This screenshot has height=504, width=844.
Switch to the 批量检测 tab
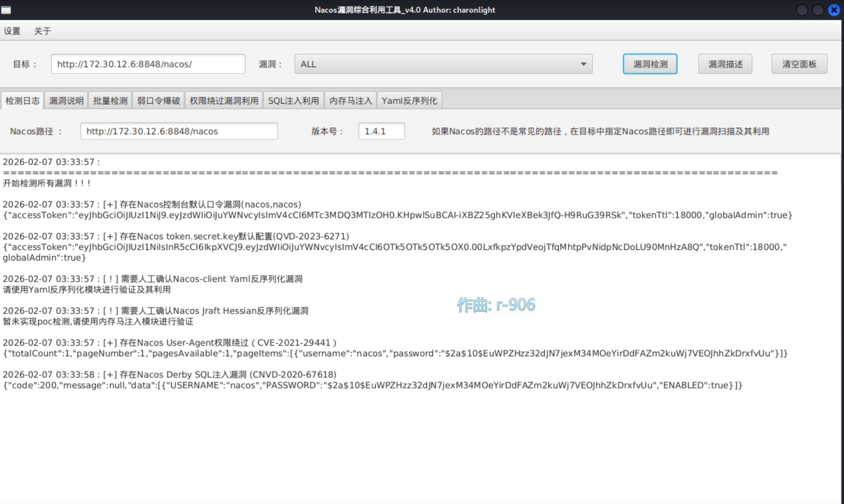(x=110, y=101)
